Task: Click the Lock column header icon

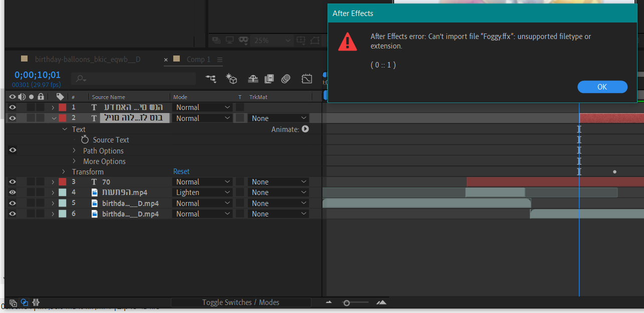Action: click(x=41, y=97)
